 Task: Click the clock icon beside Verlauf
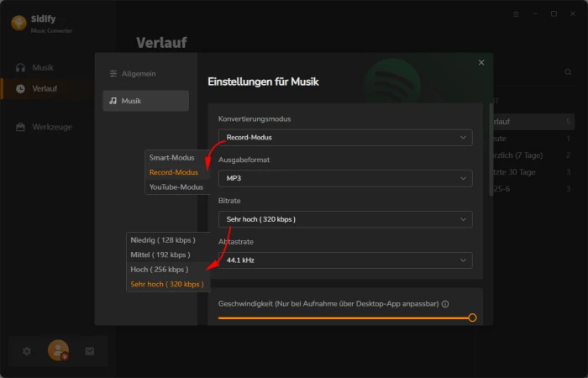click(x=20, y=88)
